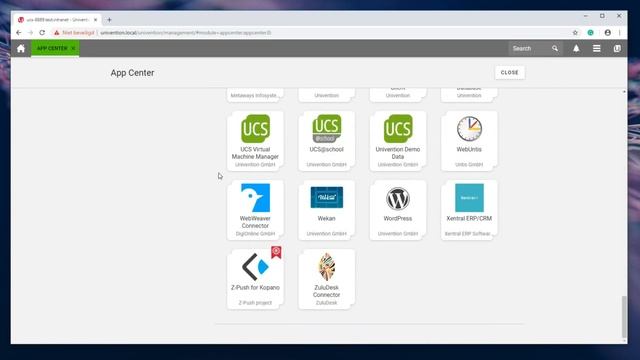Open the WordPress app tile

coord(398,210)
